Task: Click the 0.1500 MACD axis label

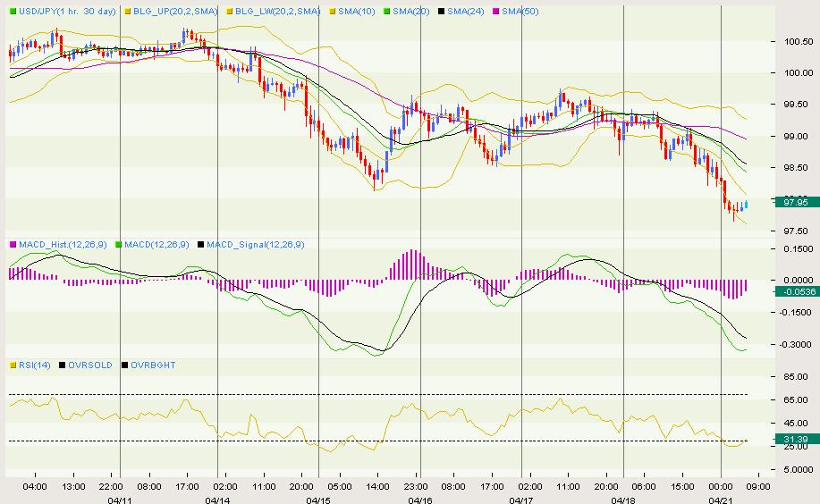Action: pos(799,248)
